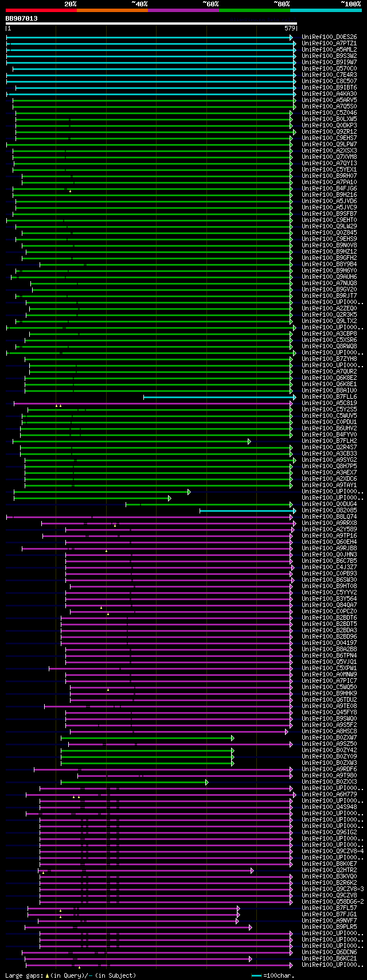
Task: Click the purple alignment bar of Q2HTR2
Action: pyautogui.click(x=146, y=870)
